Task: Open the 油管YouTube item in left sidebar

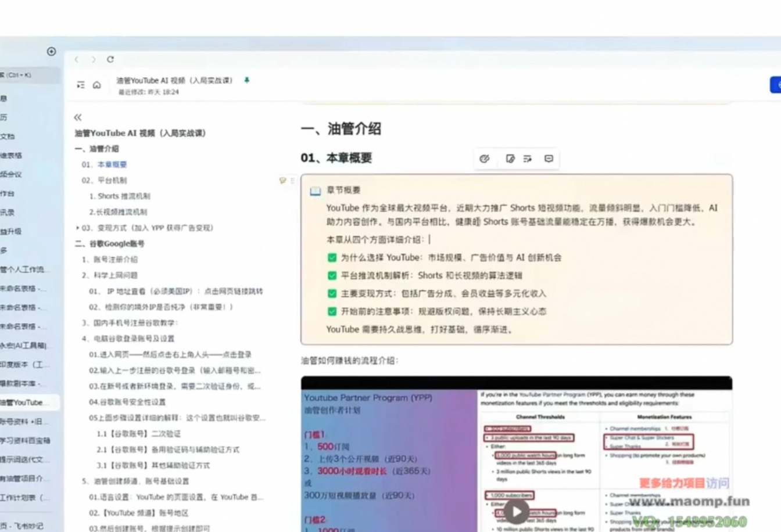Action: (29, 402)
